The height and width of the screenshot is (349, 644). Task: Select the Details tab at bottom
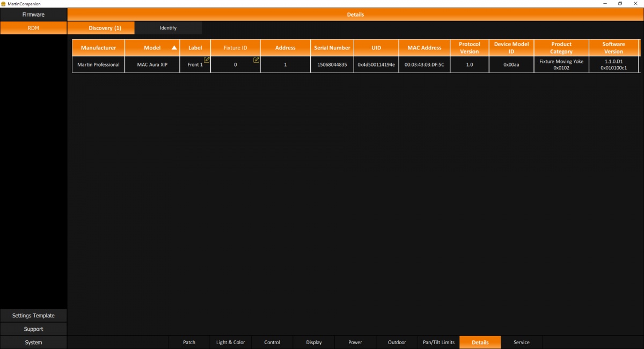pos(480,343)
